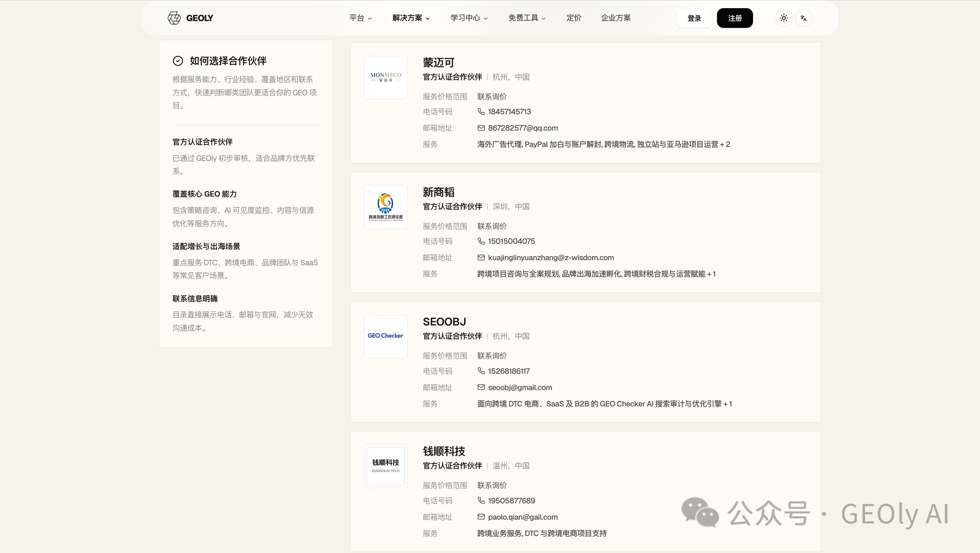
Task: Open the 企业方案 nav item
Action: (x=616, y=18)
